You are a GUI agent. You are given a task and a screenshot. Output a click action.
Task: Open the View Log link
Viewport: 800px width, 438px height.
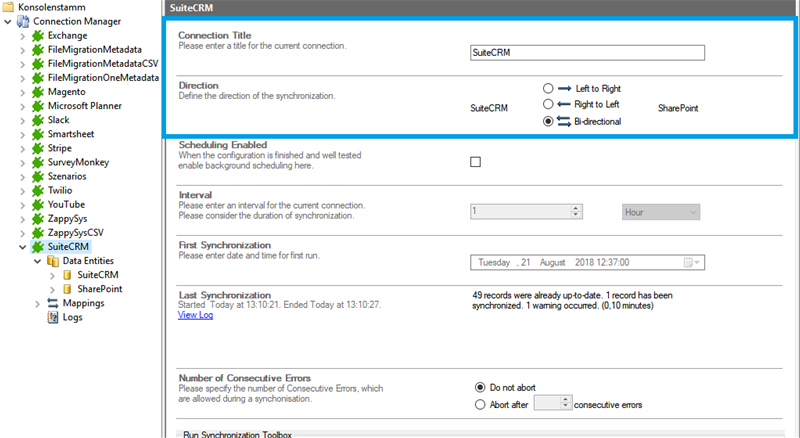[x=195, y=315]
